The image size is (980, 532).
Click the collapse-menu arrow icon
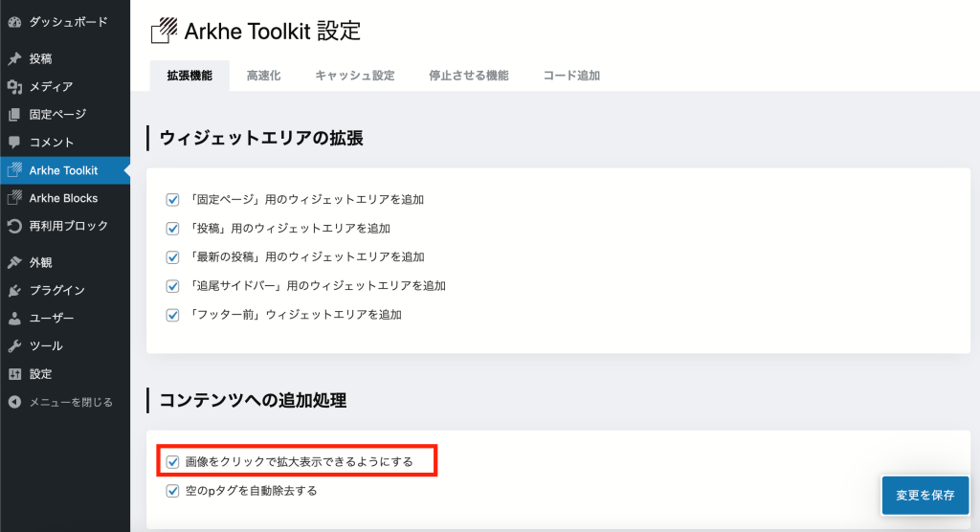point(14,402)
